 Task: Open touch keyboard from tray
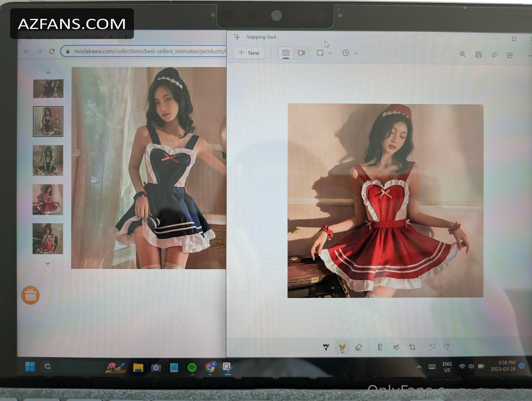pos(432,367)
